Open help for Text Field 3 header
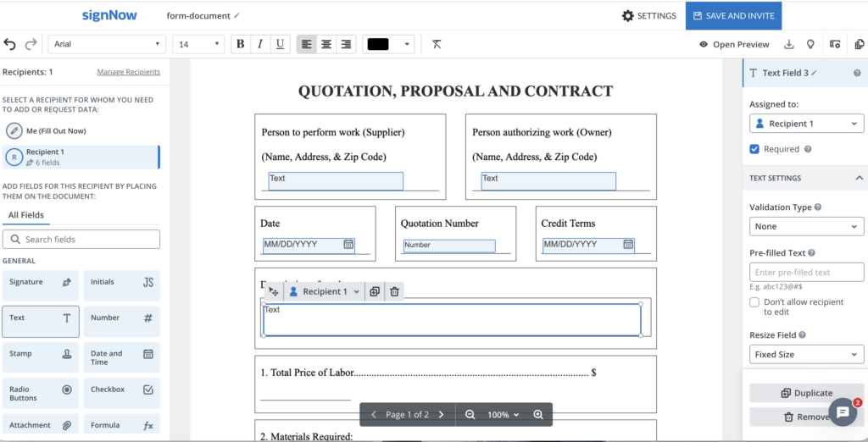This screenshot has width=868, height=442. click(x=858, y=73)
